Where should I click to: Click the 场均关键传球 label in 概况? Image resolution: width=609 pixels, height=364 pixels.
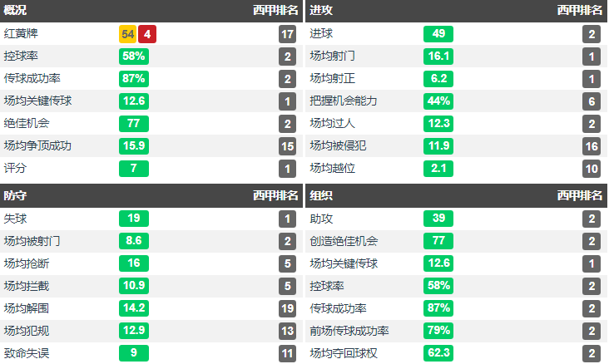tap(37, 101)
